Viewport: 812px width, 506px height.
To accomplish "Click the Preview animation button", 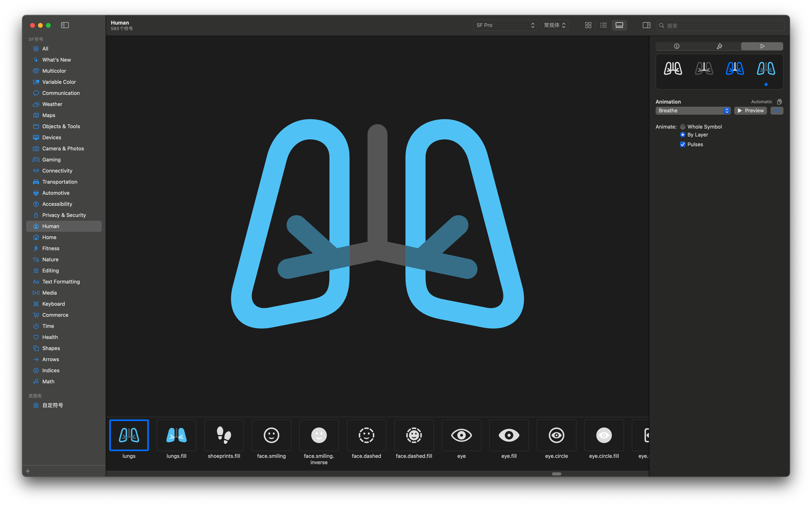I will coord(750,110).
